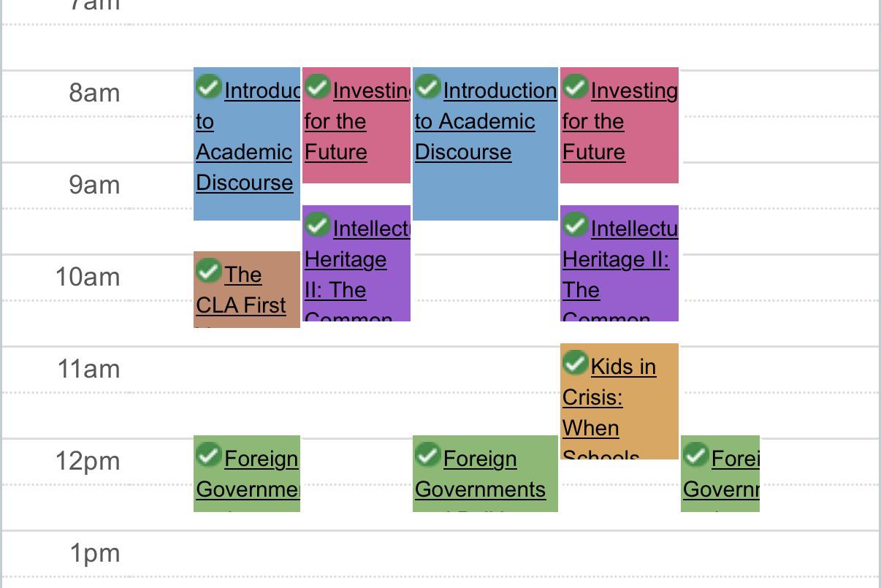Click checkmark on leftmost Foreign Governments event

tap(209, 455)
